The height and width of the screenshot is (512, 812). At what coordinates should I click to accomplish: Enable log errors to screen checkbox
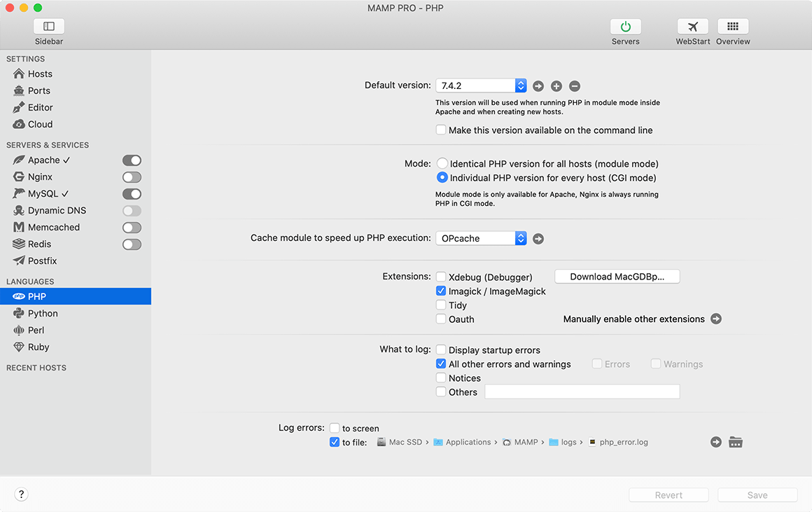[x=335, y=428]
